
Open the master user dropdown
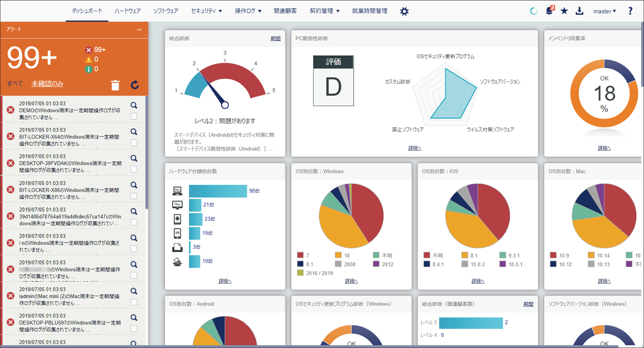click(605, 11)
